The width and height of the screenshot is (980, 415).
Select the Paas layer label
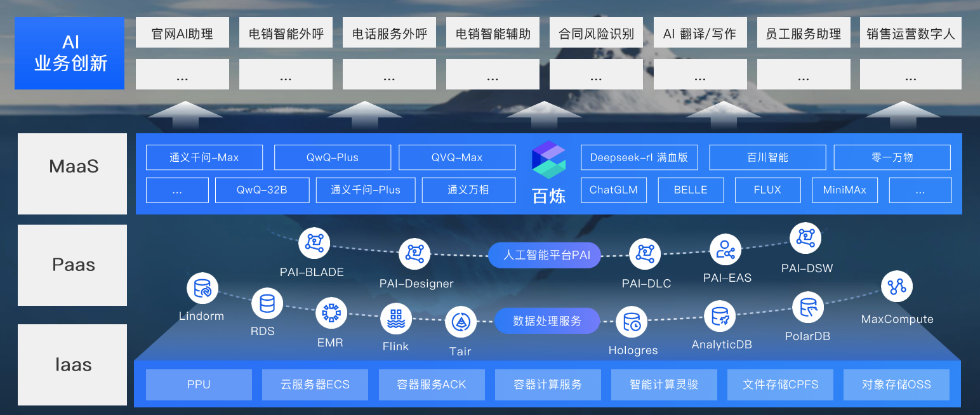coord(74,265)
